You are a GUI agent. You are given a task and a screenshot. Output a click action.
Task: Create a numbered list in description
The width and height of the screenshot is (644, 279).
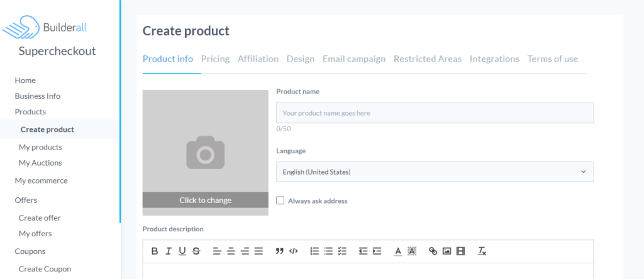[314, 251]
